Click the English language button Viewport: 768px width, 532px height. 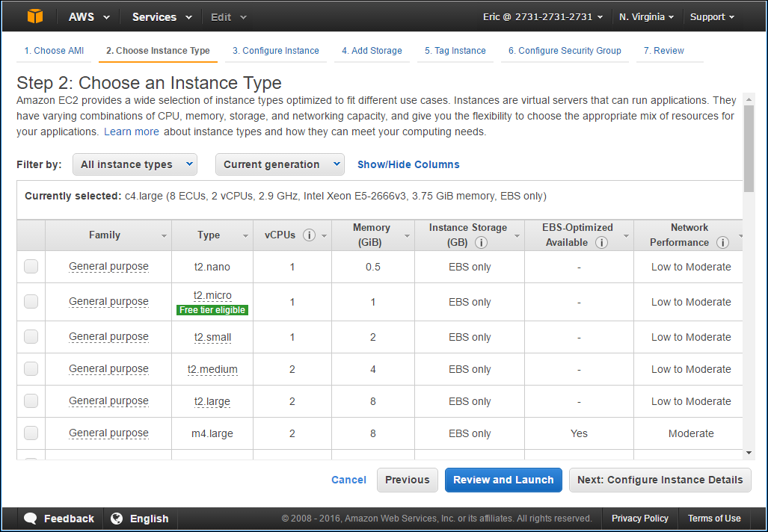pyautogui.click(x=141, y=519)
